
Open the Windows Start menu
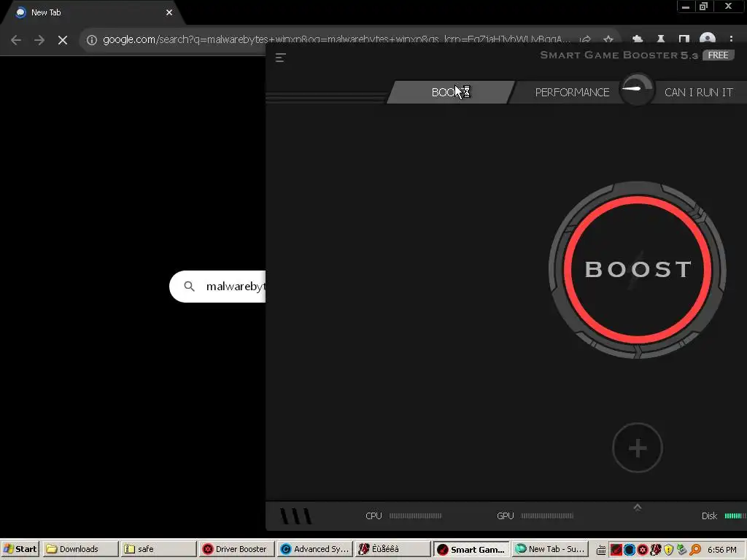click(x=20, y=549)
